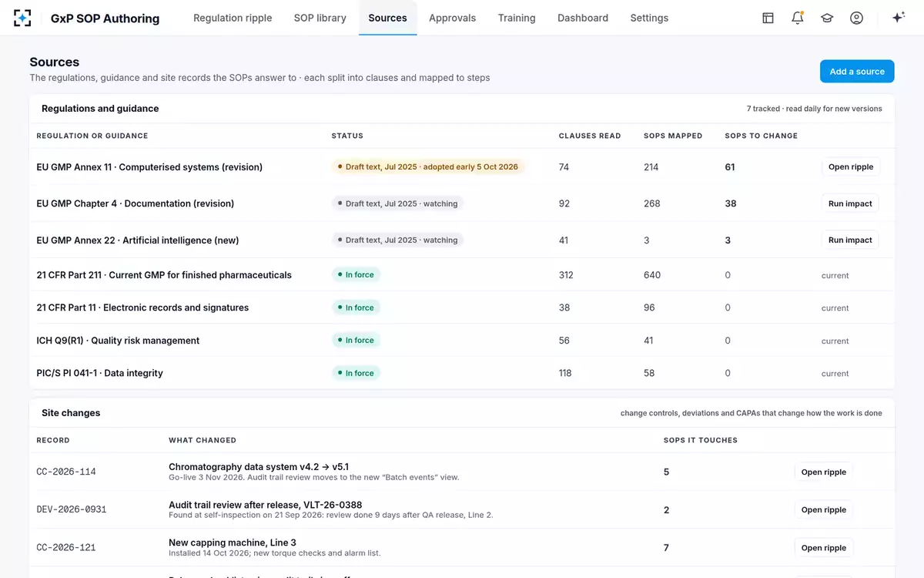This screenshot has height=578, width=924.
Task: Select EU GMP Annex 22 Artificial intelligence row
Action: (462, 240)
